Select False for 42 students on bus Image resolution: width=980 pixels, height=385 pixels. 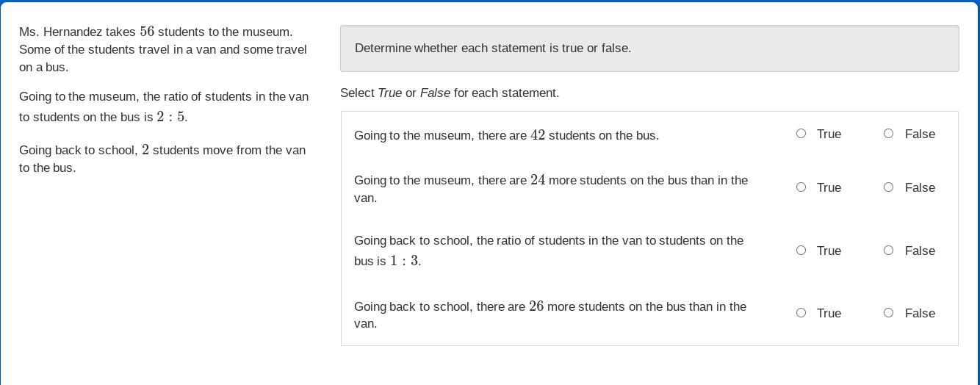(888, 134)
